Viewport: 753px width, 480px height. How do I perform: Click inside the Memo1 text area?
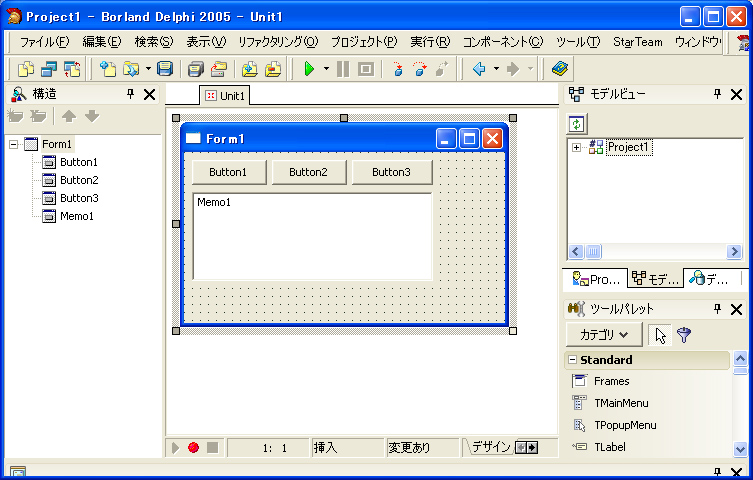pyautogui.click(x=312, y=237)
